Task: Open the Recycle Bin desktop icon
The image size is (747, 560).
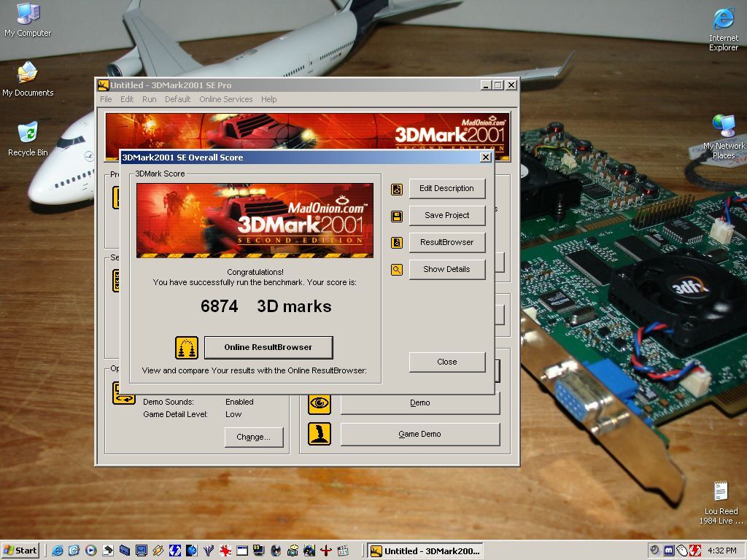Action: (28, 139)
